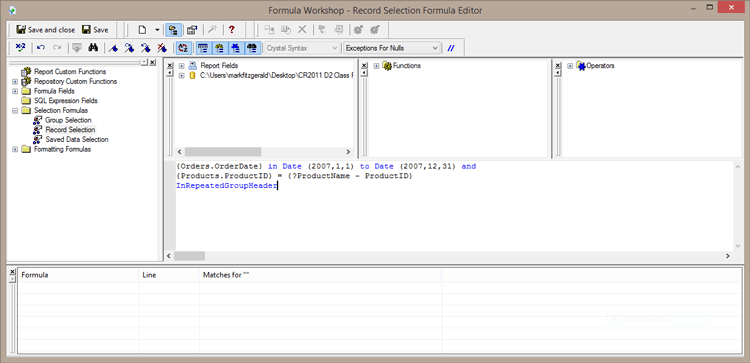750x363 pixels.
Task: Click the Save and close button
Action: [45, 30]
